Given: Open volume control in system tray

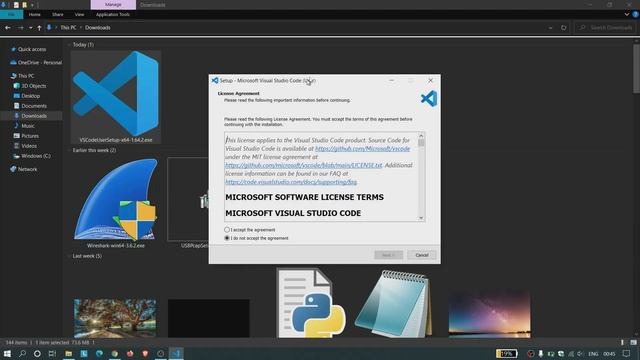Looking at the screenshot, I should (580, 353).
